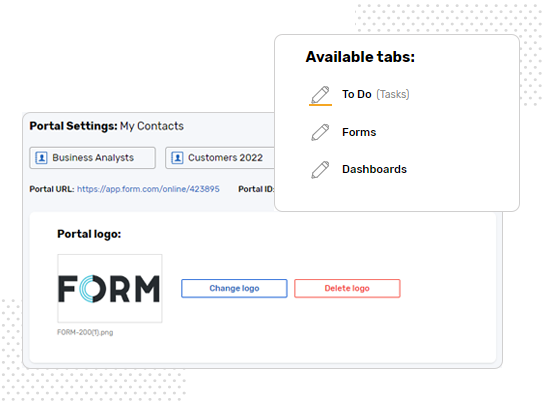Click the FORM-200(1).png filename
The image size is (542, 404).
click(85, 332)
